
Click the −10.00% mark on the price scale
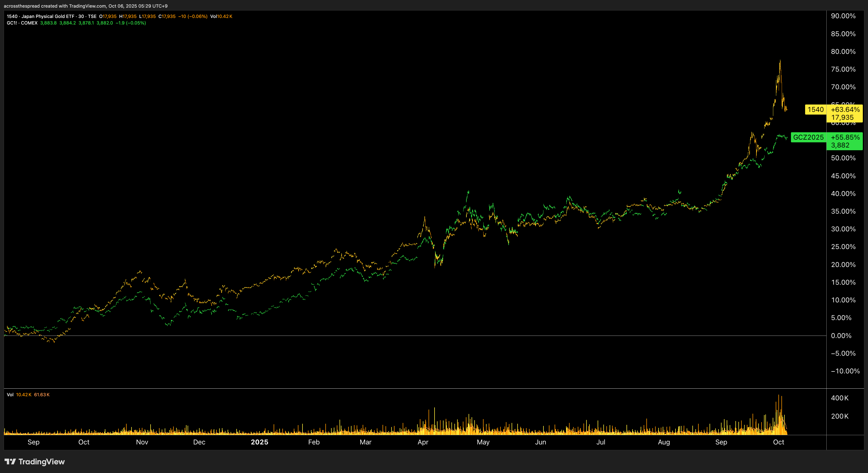point(845,371)
